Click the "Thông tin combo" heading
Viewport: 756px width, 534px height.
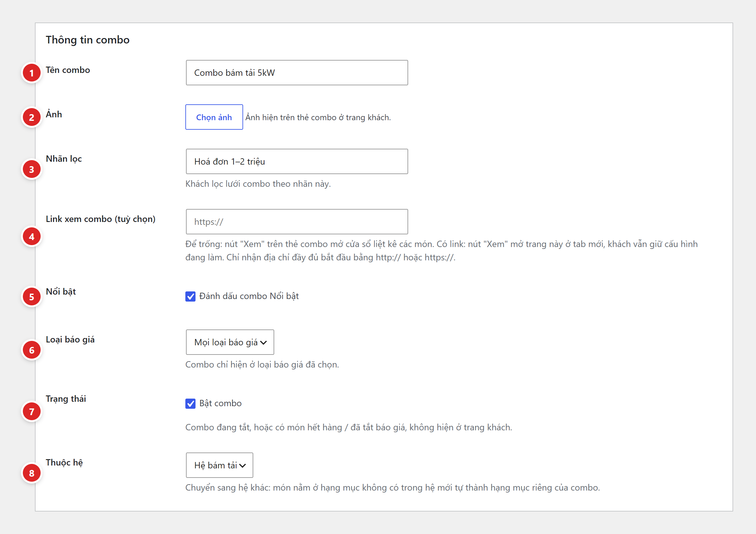[88, 40]
